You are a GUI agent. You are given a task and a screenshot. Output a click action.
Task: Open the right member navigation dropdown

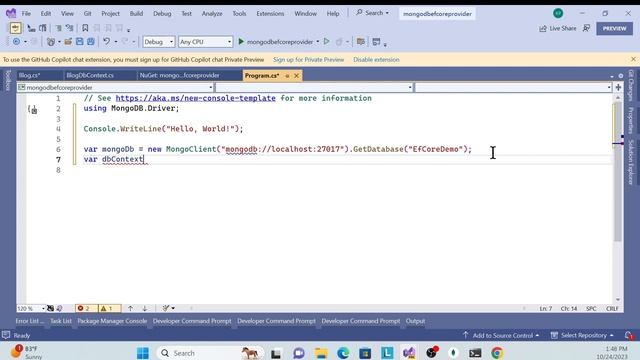click(x=513, y=87)
